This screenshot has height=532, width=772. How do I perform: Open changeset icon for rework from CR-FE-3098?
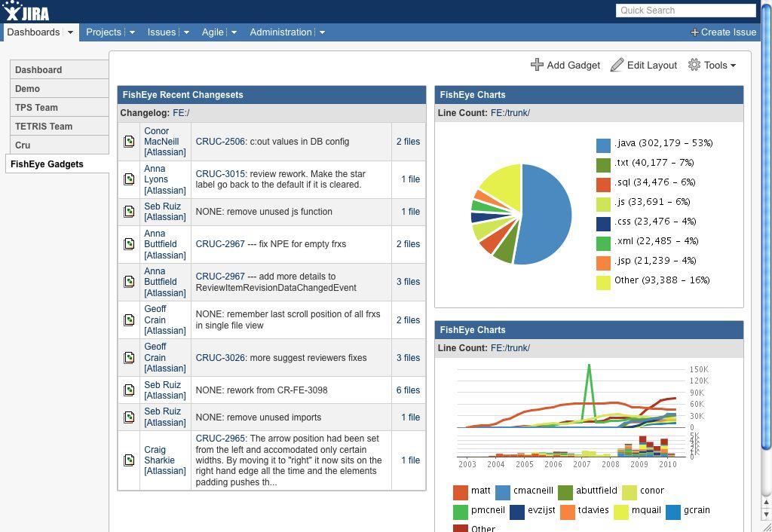point(129,390)
